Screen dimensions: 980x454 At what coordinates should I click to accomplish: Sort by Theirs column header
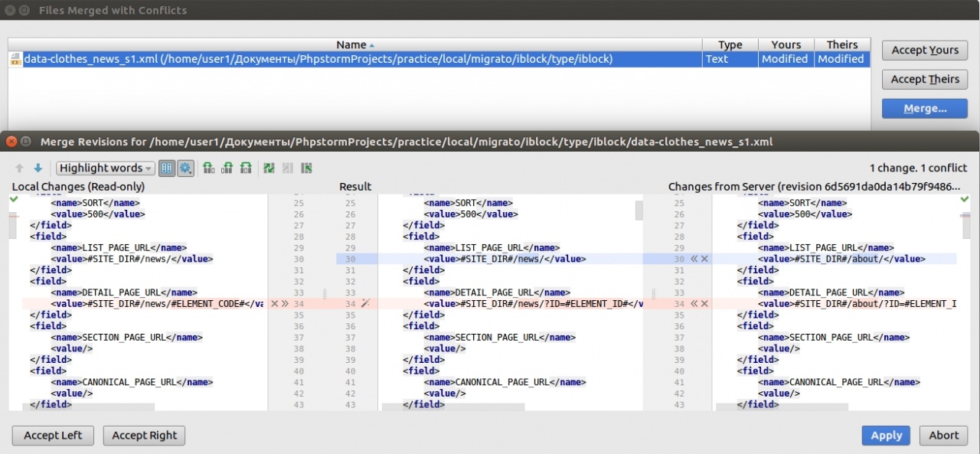[x=842, y=45]
